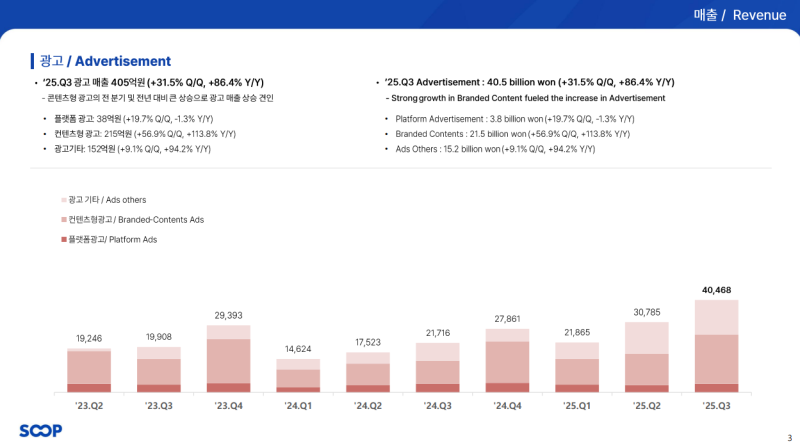Click the '23.Q2 axis label
This screenshot has width=800, height=448.
(89, 407)
